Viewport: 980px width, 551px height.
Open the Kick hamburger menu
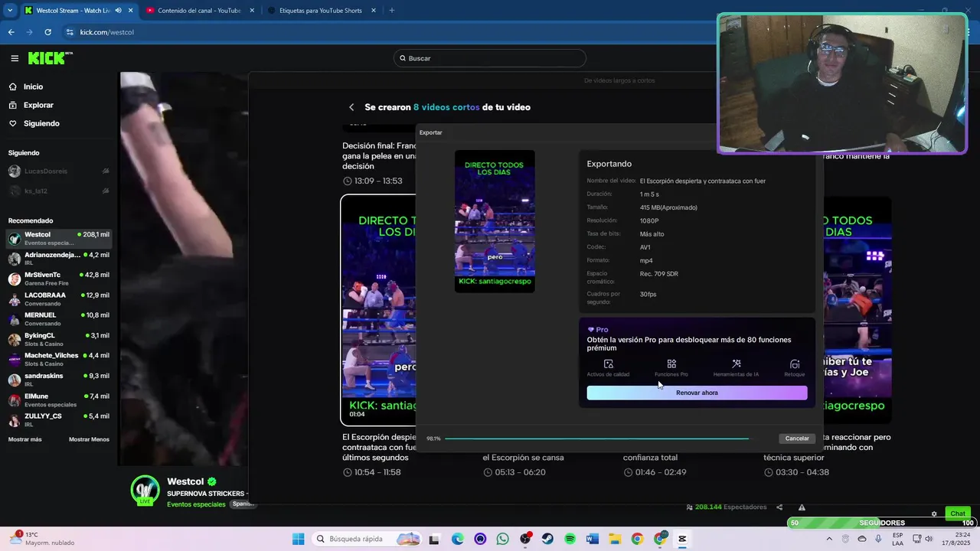pyautogui.click(x=15, y=58)
